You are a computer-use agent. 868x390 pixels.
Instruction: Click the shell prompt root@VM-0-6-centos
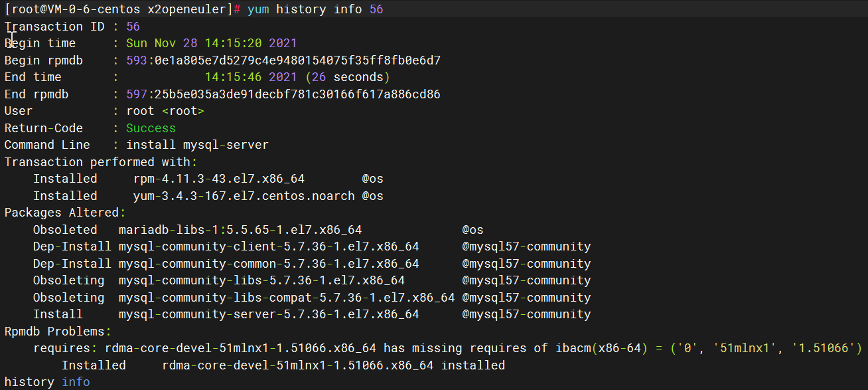pos(73,9)
